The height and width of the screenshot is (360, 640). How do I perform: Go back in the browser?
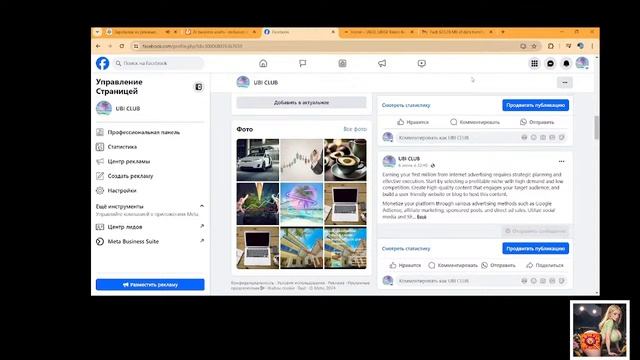click(98, 46)
